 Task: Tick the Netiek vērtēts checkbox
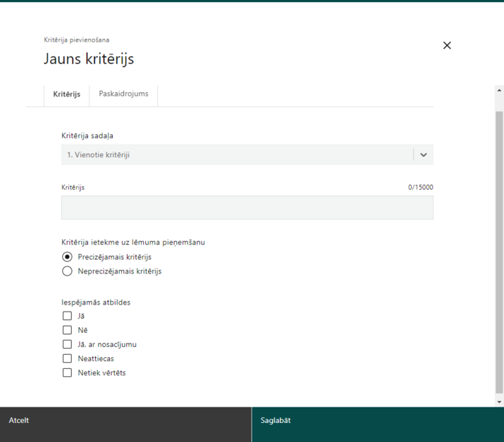tap(67, 373)
